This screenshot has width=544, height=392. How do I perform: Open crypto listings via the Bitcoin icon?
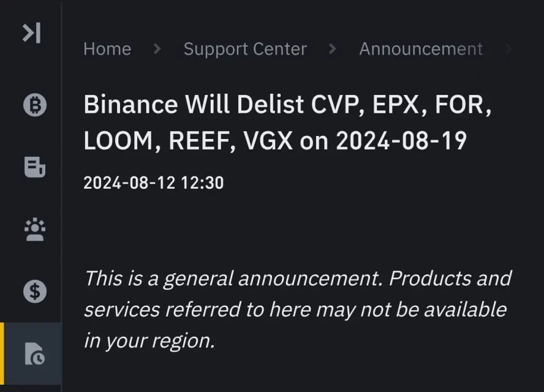tap(35, 105)
